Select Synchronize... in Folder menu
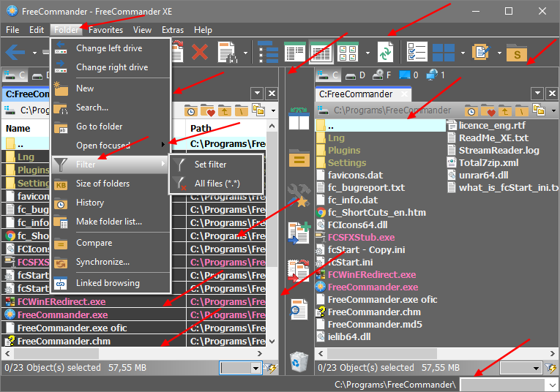Image resolution: width=560 pixels, height=392 pixels. pyautogui.click(x=111, y=262)
